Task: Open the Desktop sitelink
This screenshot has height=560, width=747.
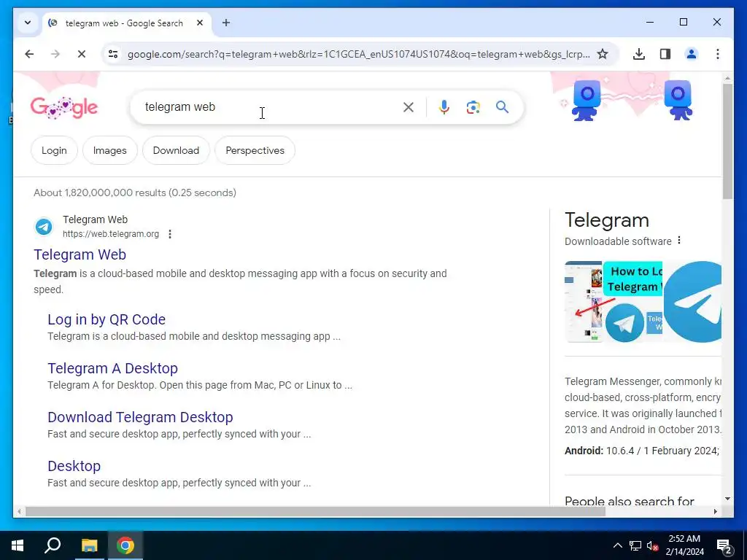Action: point(74,466)
